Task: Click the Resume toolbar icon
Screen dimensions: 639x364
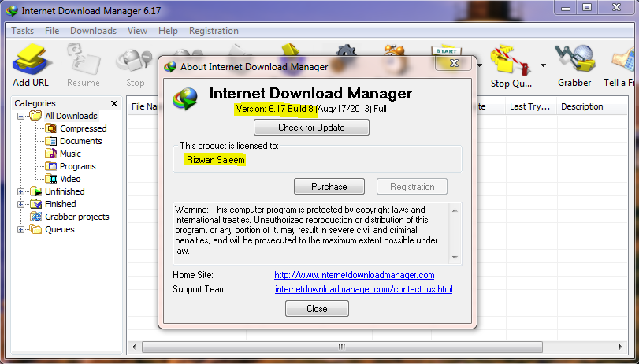Action: [84, 65]
